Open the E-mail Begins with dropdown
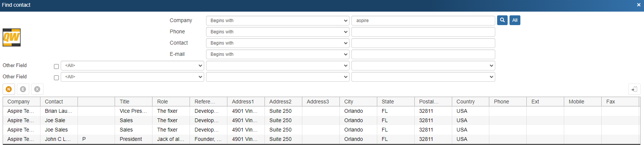 tap(278, 54)
